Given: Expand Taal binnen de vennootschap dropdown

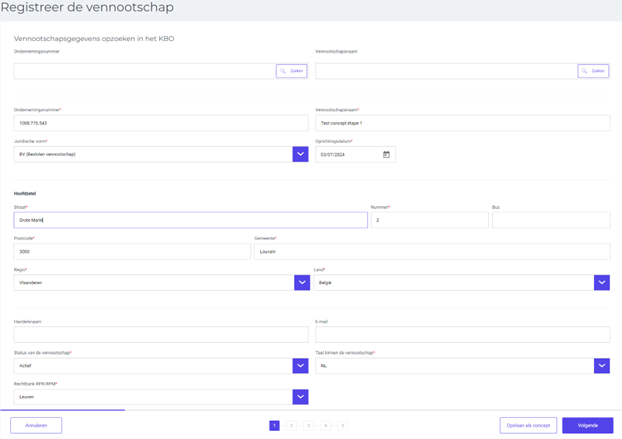Looking at the screenshot, I should [x=601, y=366].
